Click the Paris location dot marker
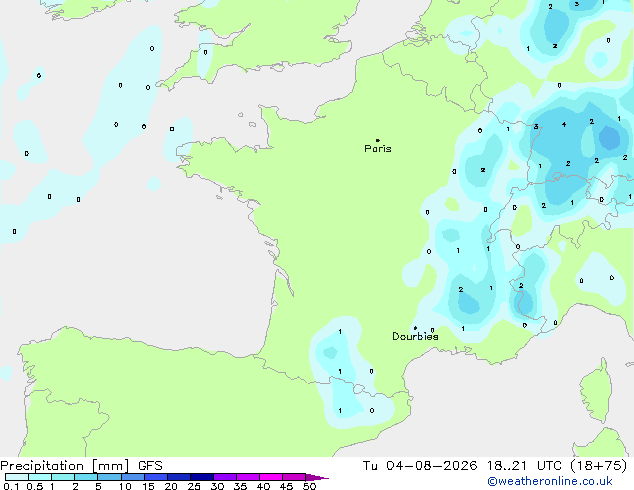The image size is (634, 490). [378, 140]
